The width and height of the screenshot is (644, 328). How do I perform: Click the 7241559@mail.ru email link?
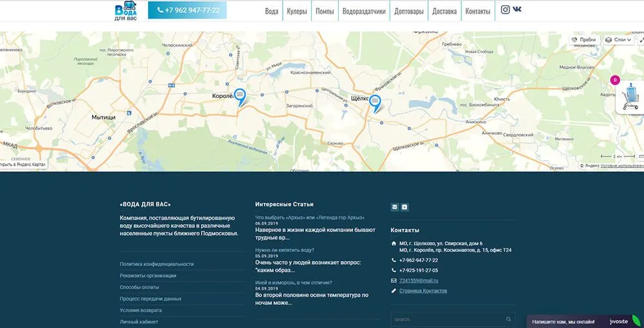[x=419, y=280]
